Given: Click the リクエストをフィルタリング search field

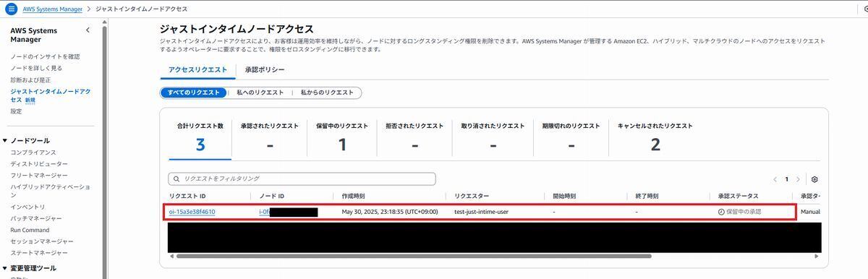Looking at the screenshot, I should point(302,179).
